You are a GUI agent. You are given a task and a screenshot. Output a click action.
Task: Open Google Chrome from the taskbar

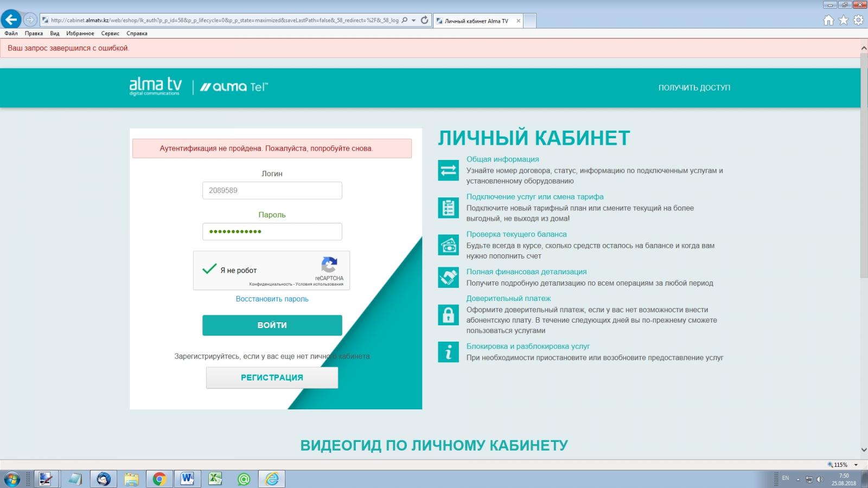coord(159,479)
